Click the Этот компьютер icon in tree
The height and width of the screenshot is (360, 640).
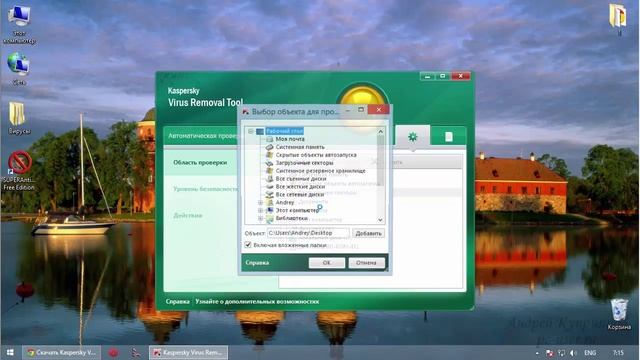[269, 210]
